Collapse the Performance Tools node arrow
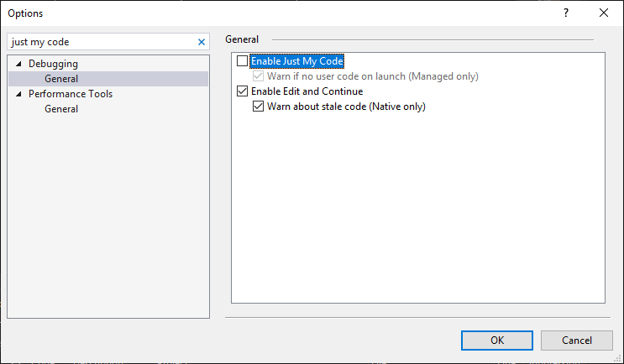624x364 pixels. [19, 94]
